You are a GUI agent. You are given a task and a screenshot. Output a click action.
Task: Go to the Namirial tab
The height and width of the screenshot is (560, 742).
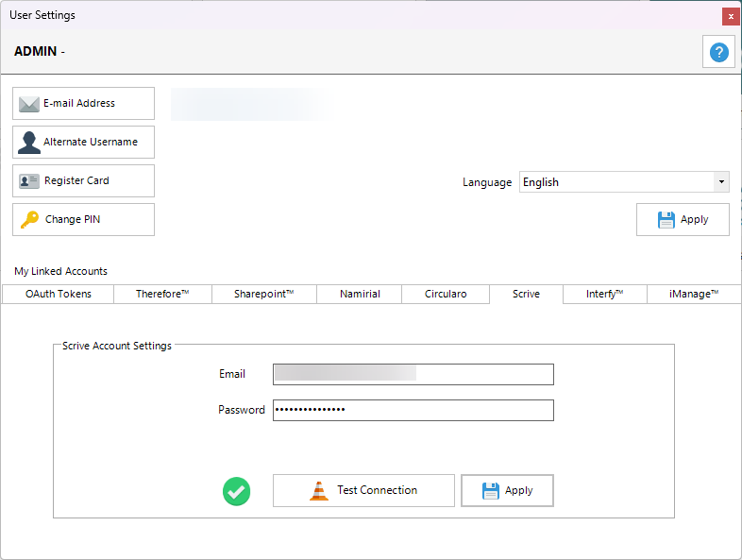point(360,295)
